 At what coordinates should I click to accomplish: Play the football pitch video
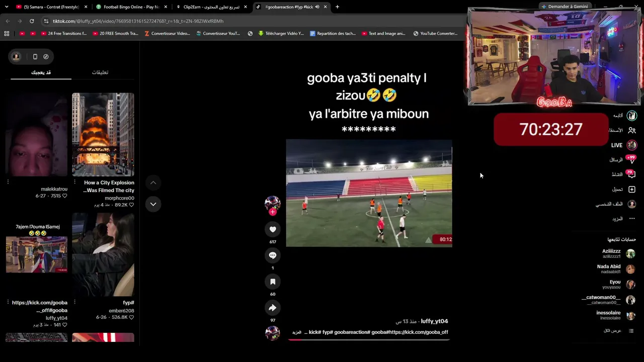click(369, 193)
